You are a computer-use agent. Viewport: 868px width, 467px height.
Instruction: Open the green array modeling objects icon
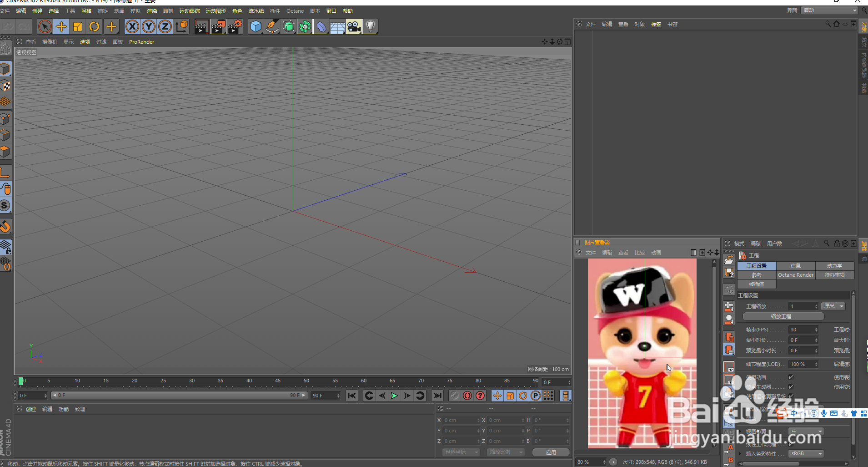click(305, 27)
